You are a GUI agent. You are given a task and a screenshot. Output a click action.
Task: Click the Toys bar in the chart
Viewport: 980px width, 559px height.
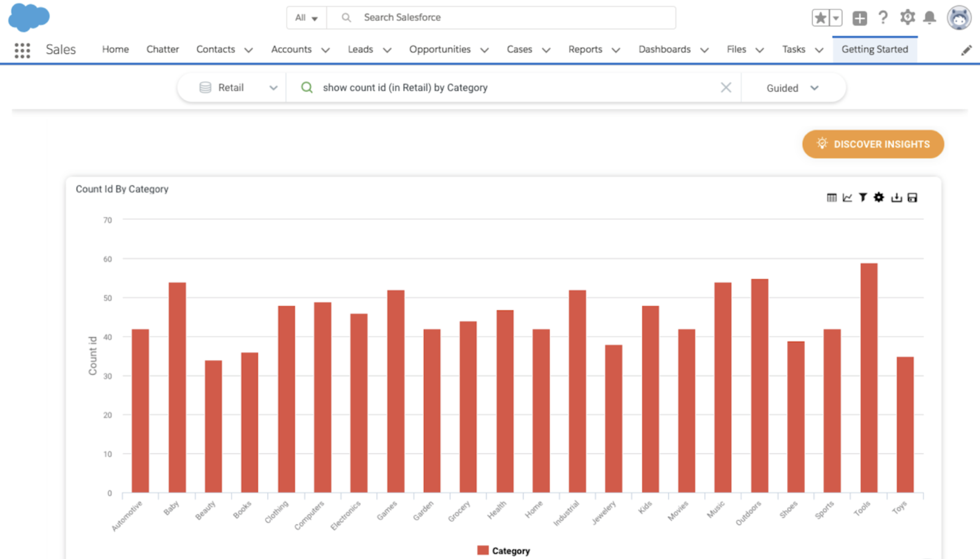[905, 424]
